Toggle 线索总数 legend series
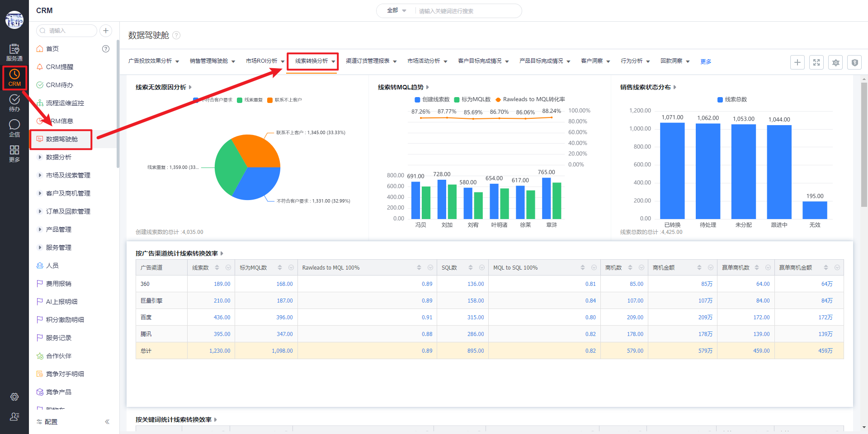Viewport: 868px width, 434px height. 732,99
